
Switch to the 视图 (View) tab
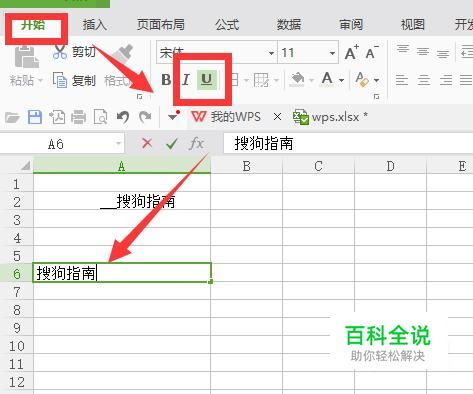(413, 25)
